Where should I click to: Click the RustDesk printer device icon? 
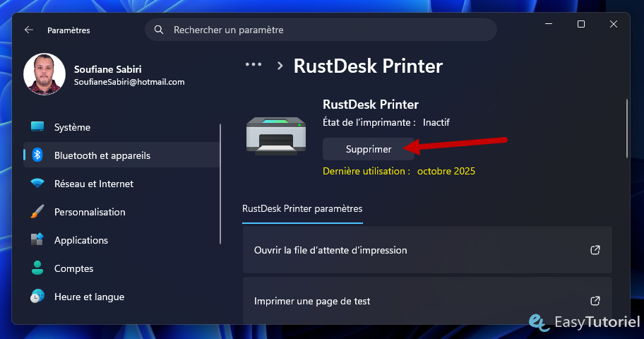[276, 136]
